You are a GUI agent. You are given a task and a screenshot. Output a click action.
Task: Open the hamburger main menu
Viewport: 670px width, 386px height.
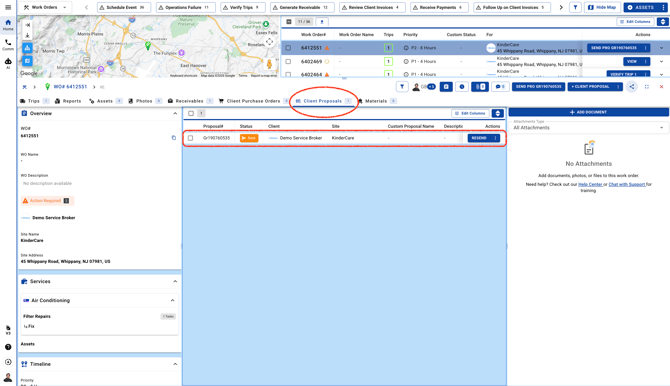pyautogui.click(x=8, y=7)
